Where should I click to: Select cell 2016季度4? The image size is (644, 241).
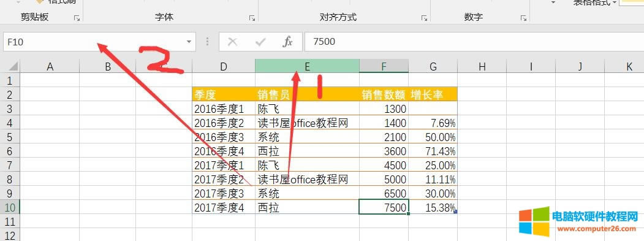(224, 150)
